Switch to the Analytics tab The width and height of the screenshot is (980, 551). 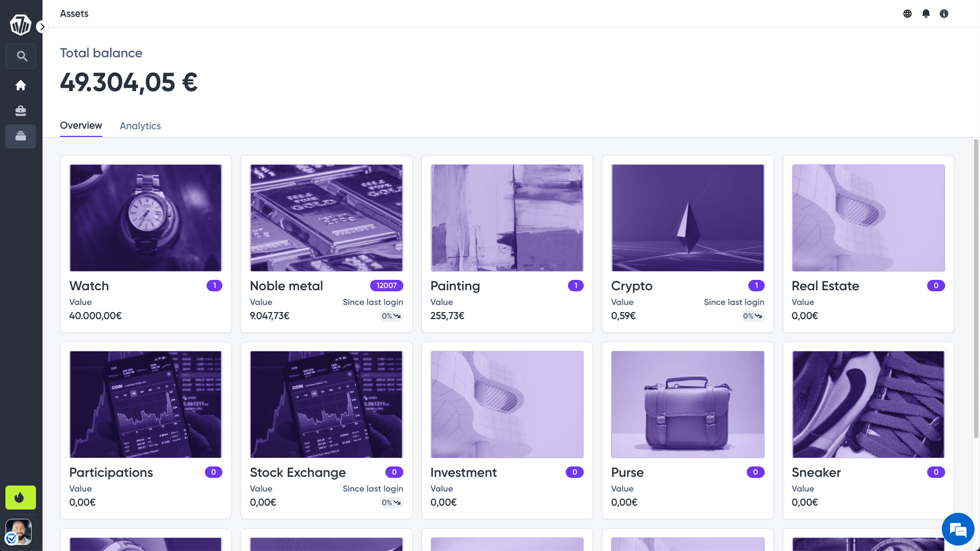141,126
